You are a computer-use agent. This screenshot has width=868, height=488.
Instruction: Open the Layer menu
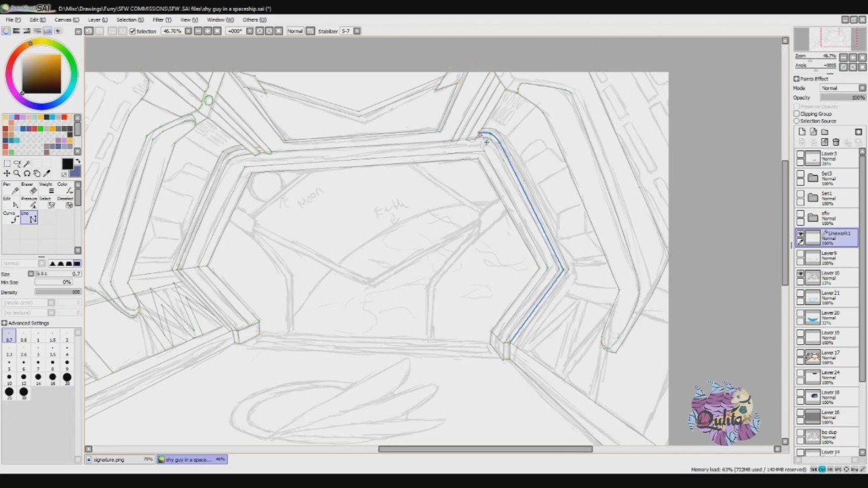98,20
